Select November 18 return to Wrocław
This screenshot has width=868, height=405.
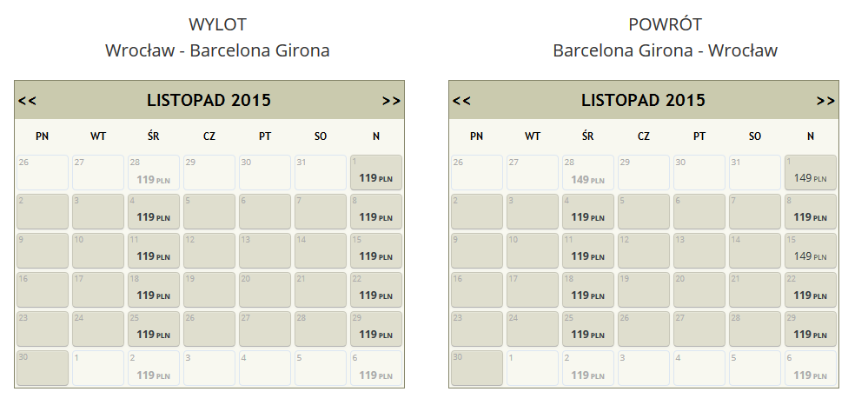[588, 289]
